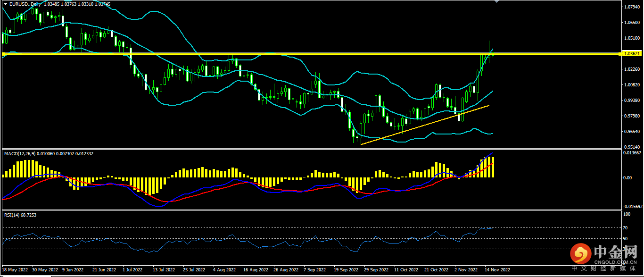Click the 21 Jun 2022 date label

pyautogui.click(x=105, y=270)
